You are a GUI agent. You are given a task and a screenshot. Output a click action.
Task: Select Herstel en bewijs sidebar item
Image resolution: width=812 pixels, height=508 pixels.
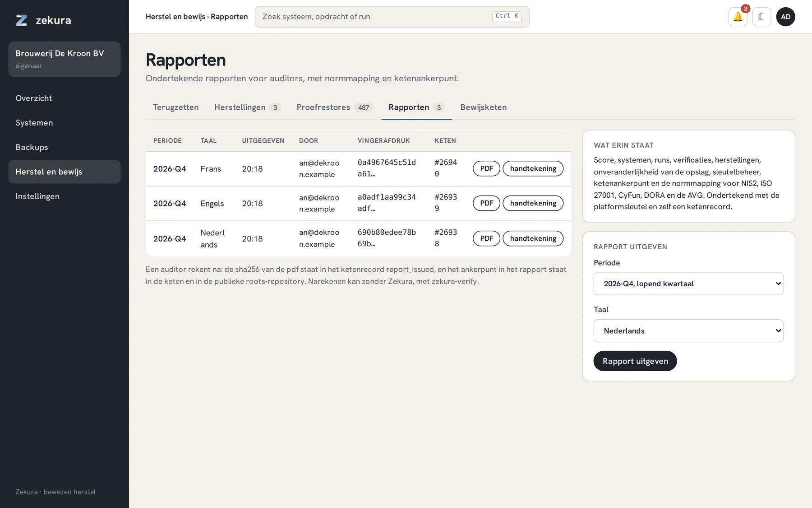65,172
